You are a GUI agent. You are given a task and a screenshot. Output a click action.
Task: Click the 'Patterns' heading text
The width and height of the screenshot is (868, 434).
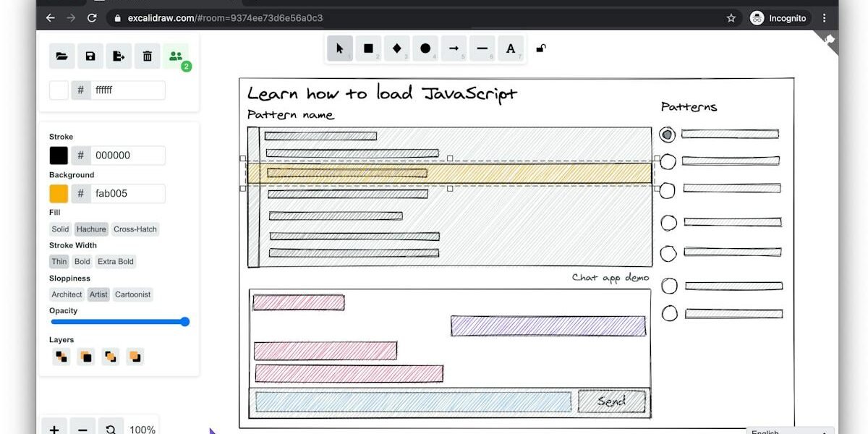(689, 106)
